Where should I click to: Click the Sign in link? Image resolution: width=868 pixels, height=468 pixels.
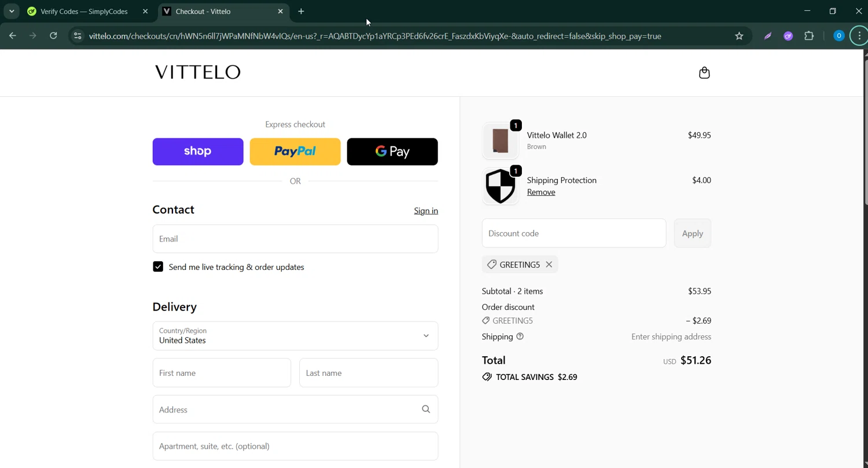point(426,211)
